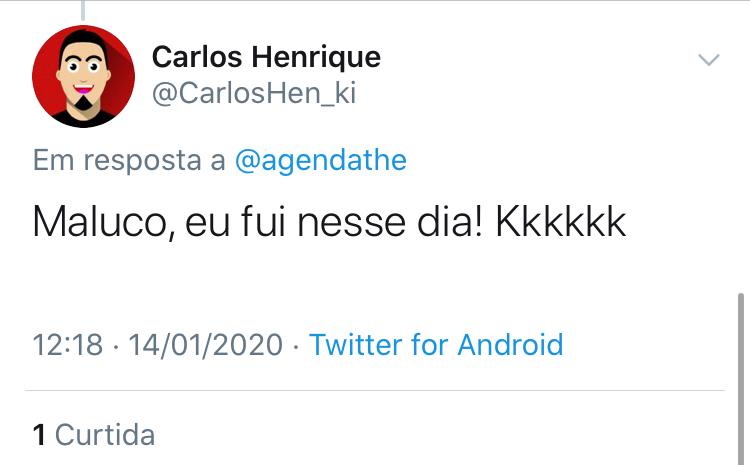The width and height of the screenshot is (750, 465).
Task: Click the Carlos Henrique display name
Action: click(266, 57)
